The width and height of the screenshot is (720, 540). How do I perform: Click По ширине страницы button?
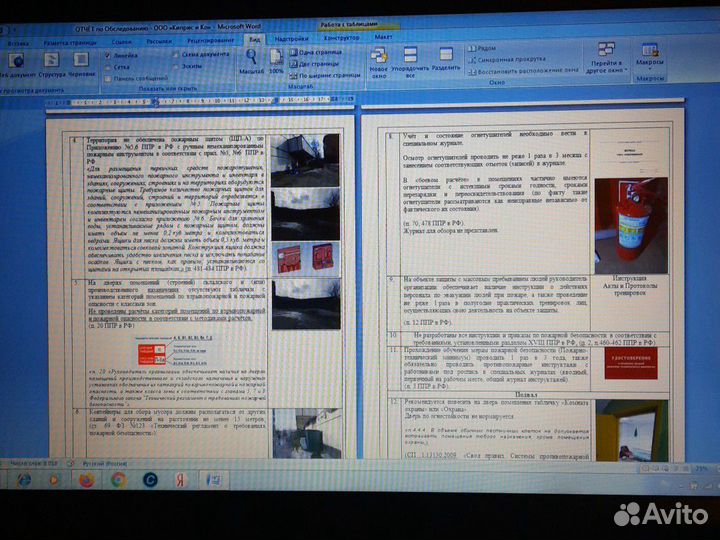click(328, 74)
